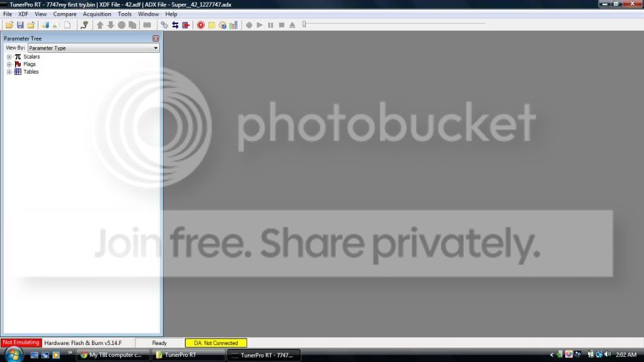Open the bar chart dashboard icon
The height and width of the screenshot is (362, 644).
pos(234,25)
